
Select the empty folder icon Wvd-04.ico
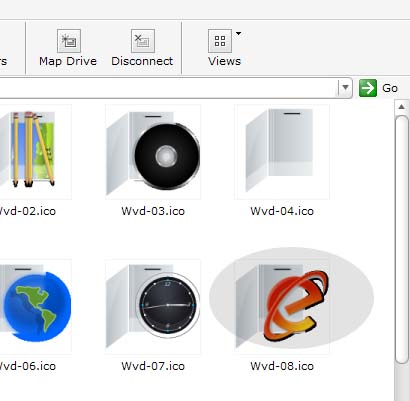(x=282, y=152)
